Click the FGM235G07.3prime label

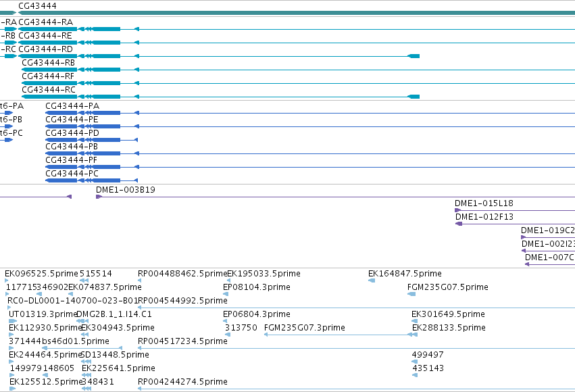[304, 328]
